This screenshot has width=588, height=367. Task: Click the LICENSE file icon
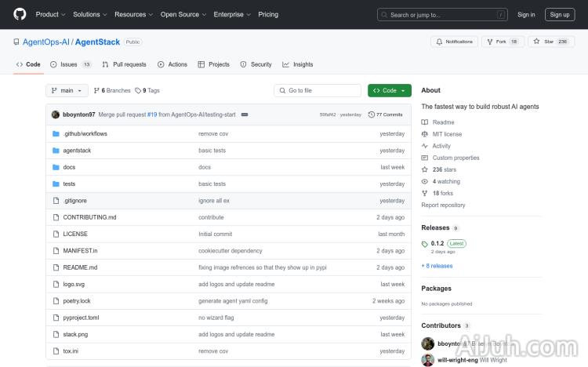tap(56, 234)
